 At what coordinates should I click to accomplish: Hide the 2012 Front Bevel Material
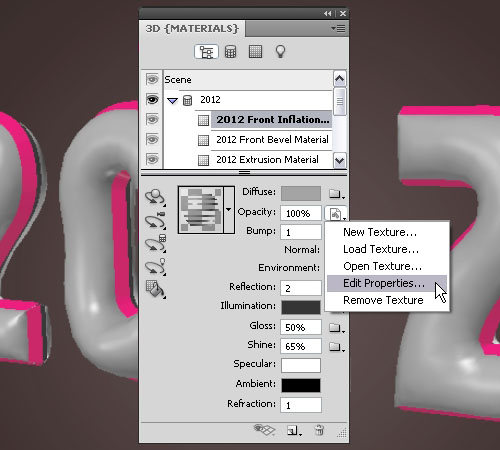[152, 139]
